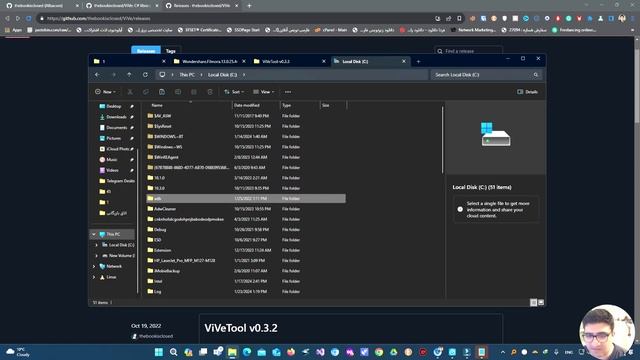Image resolution: width=640 pixels, height=360 pixels.
Task: Expand New Volume in the navigation tree
Action: pyautogui.click(x=97, y=256)
